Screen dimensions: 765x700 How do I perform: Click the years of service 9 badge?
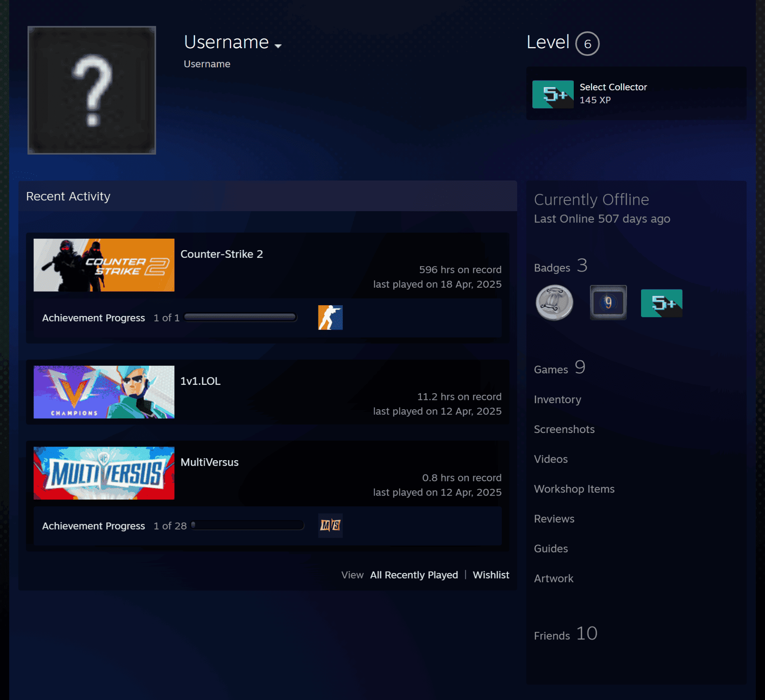pyautogui.click(x=608, y=302)
